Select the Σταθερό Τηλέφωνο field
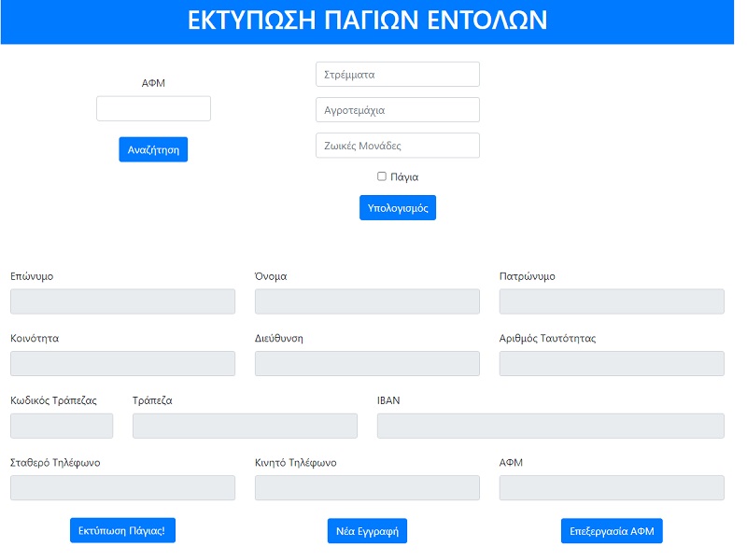This screenshot has width=747, height=560. (122, 488)
